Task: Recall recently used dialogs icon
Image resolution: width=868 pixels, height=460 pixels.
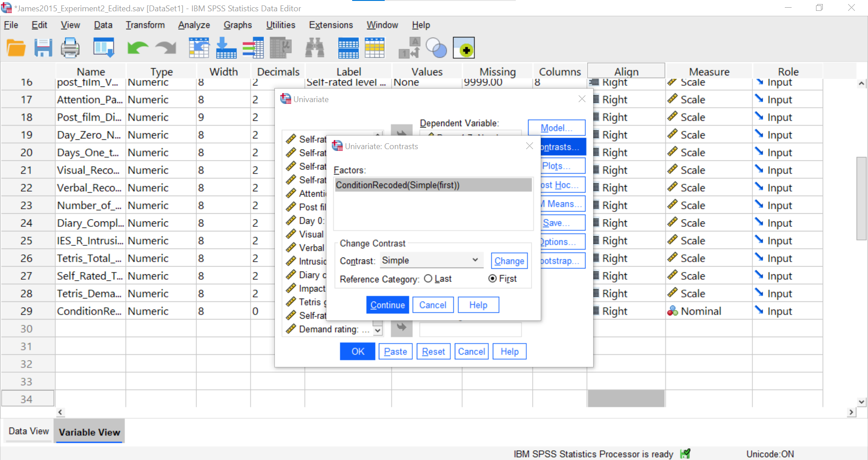Action: click(104, 48)
